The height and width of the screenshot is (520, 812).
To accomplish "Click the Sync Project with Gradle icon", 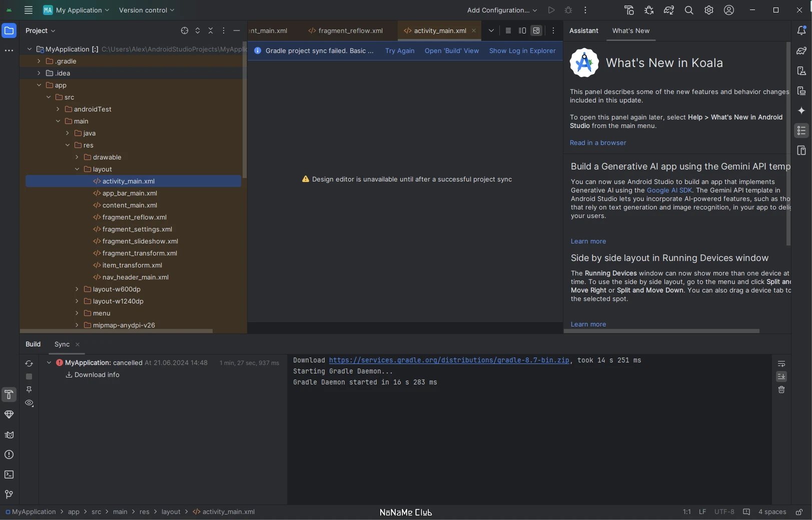I will pyautogui.click(x=669, y=10).
